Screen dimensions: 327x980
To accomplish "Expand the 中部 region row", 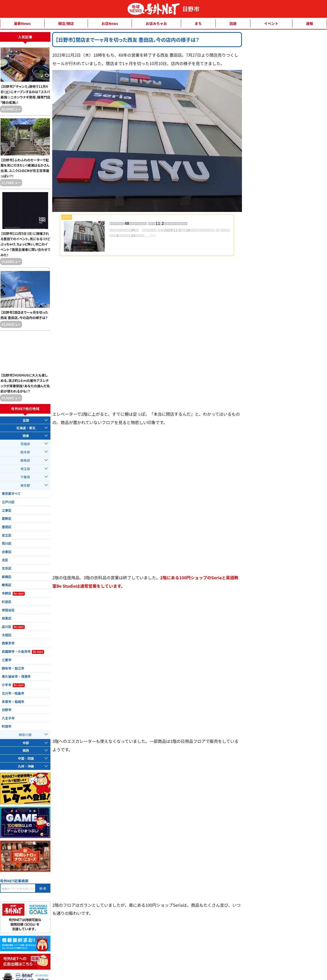I will pyautogui.click(x=25, y=743).
